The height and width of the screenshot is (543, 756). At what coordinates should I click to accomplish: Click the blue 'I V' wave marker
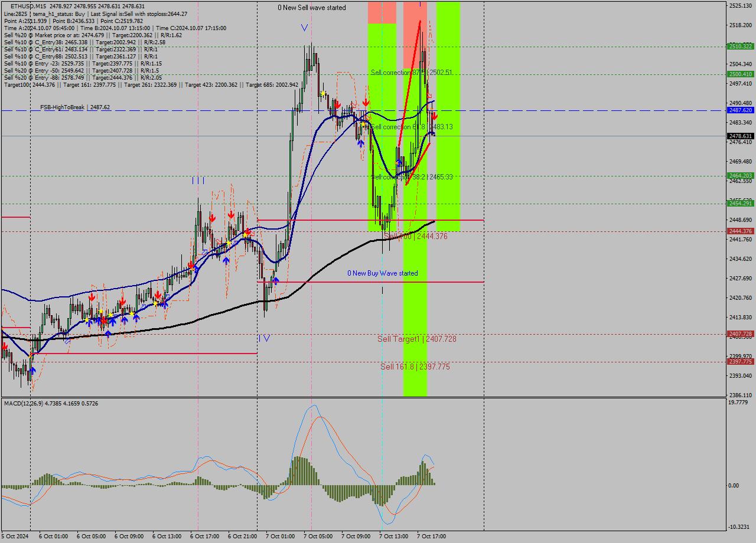click(x=265, y=338)
